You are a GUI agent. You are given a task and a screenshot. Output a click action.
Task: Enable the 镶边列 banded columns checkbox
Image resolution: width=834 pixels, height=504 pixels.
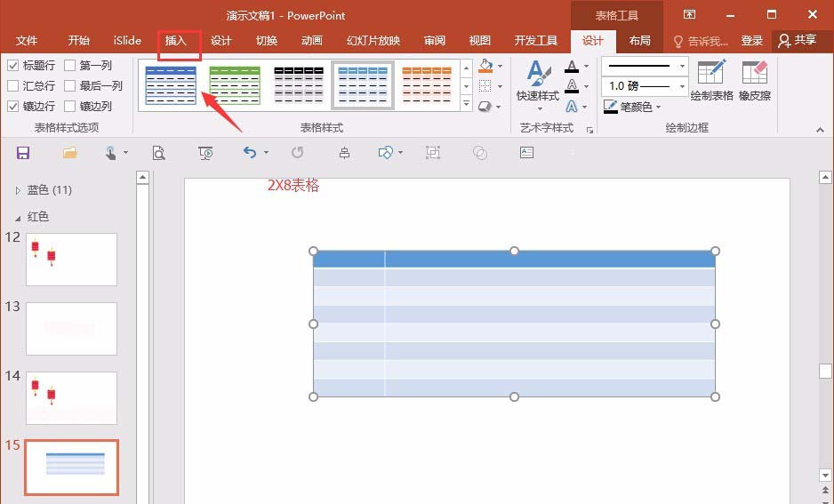tap(70, 107)
